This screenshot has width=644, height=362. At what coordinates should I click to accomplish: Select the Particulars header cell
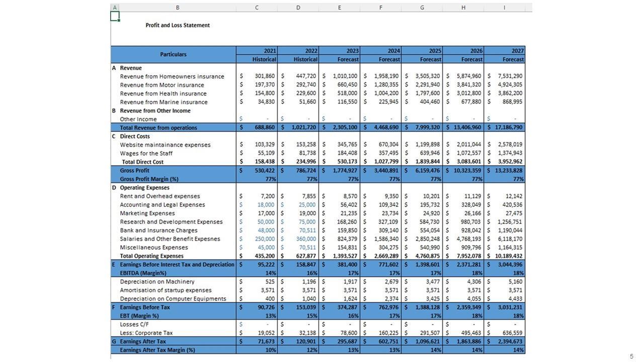tap(173, 54)
